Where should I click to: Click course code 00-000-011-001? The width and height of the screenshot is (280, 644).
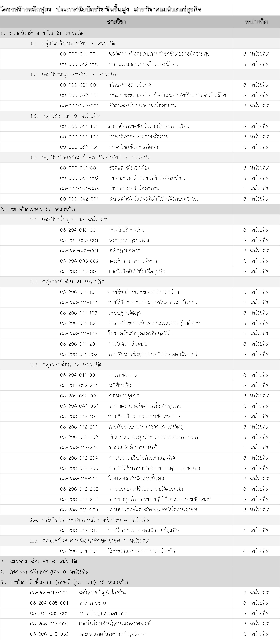coord(79,54)
